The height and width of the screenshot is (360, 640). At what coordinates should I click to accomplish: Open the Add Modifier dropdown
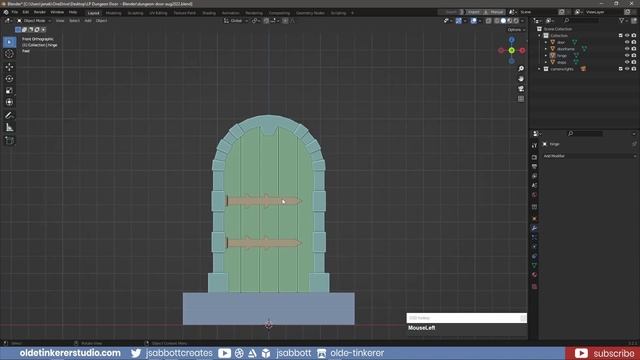pos(589,156)
